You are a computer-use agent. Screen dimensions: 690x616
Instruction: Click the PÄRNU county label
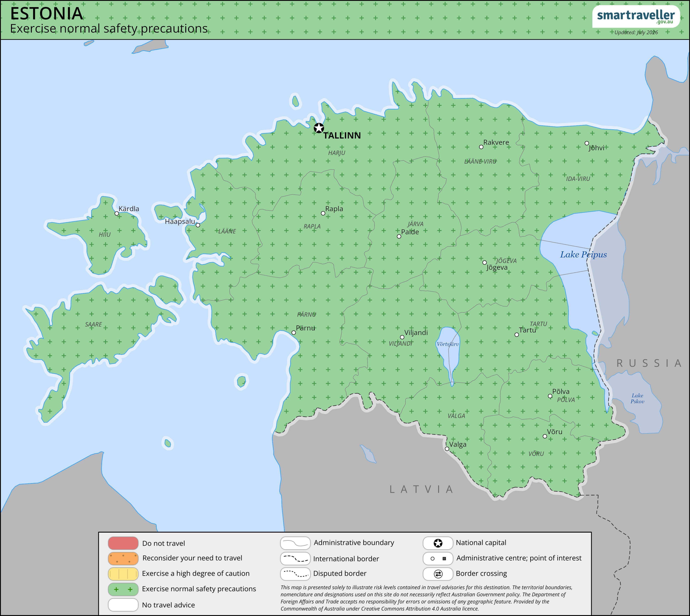(x=307, y=314)
